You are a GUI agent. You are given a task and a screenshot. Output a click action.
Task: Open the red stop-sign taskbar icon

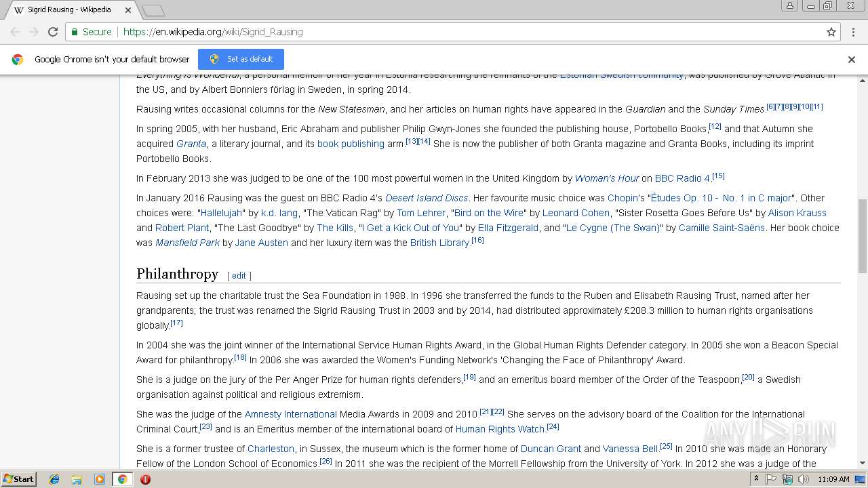point(145,479)
